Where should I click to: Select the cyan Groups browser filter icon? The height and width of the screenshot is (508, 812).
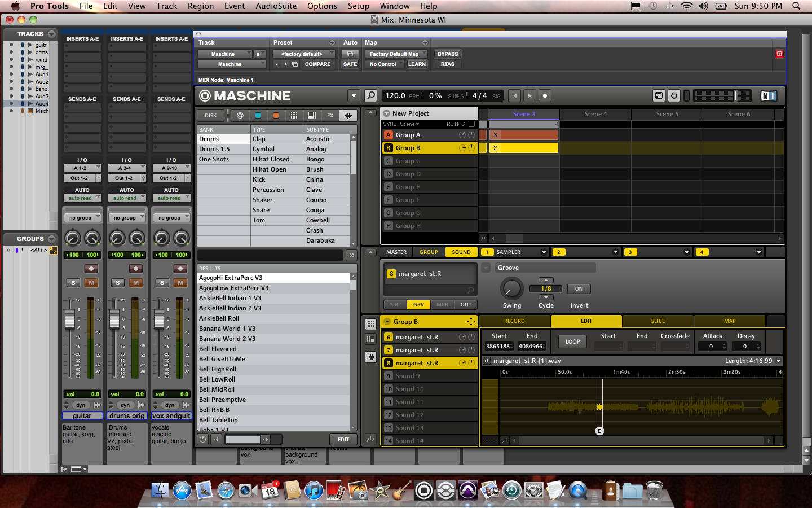[258, 115]
